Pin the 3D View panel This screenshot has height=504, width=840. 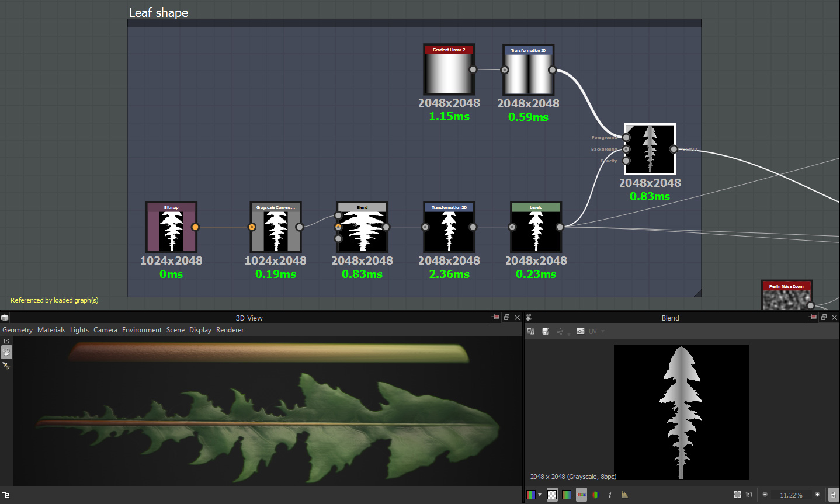(x=495, y=317)
